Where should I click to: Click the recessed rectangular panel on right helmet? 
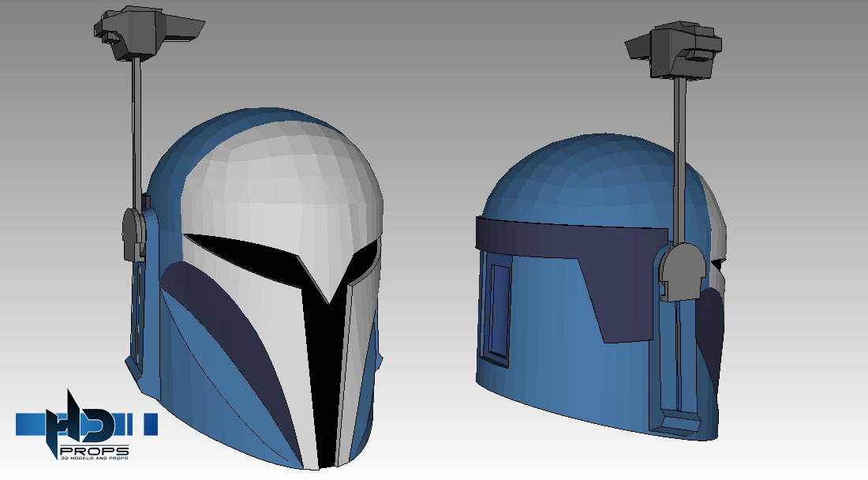[498, 313]
